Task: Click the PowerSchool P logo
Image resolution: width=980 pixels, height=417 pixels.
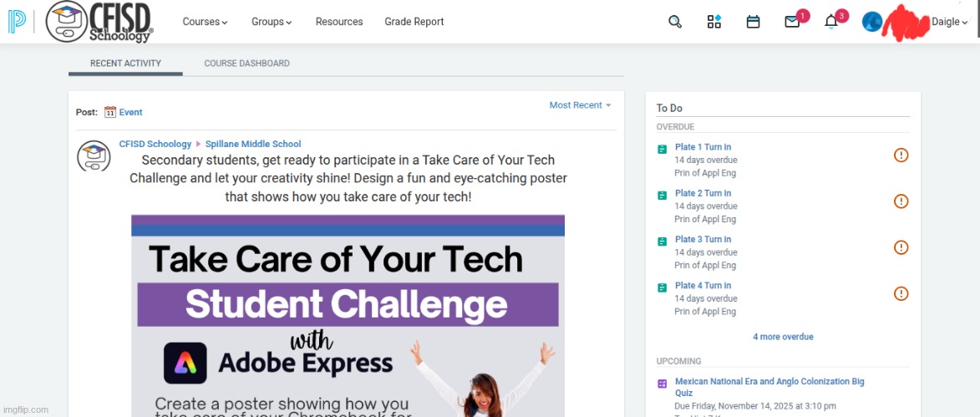Action: tap(17, 22)
